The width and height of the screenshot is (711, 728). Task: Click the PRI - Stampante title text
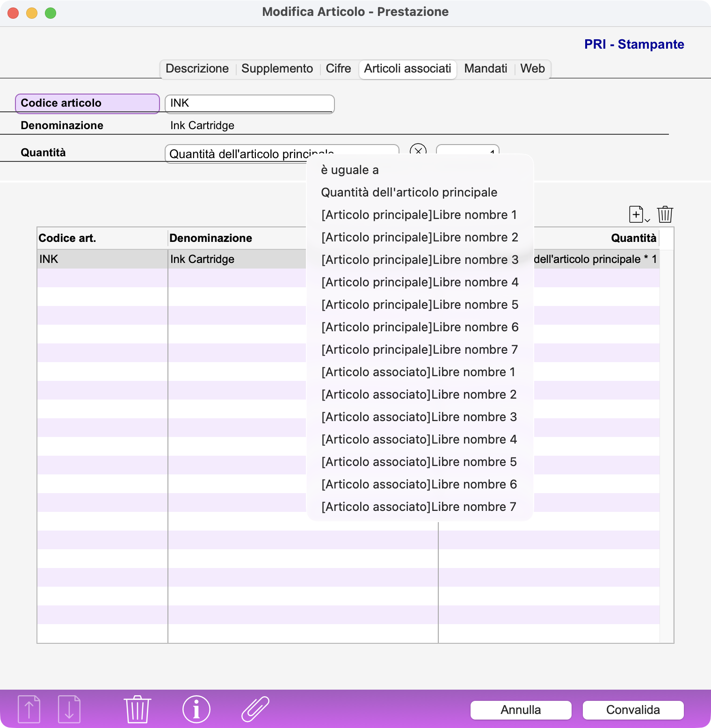[634, 44]
